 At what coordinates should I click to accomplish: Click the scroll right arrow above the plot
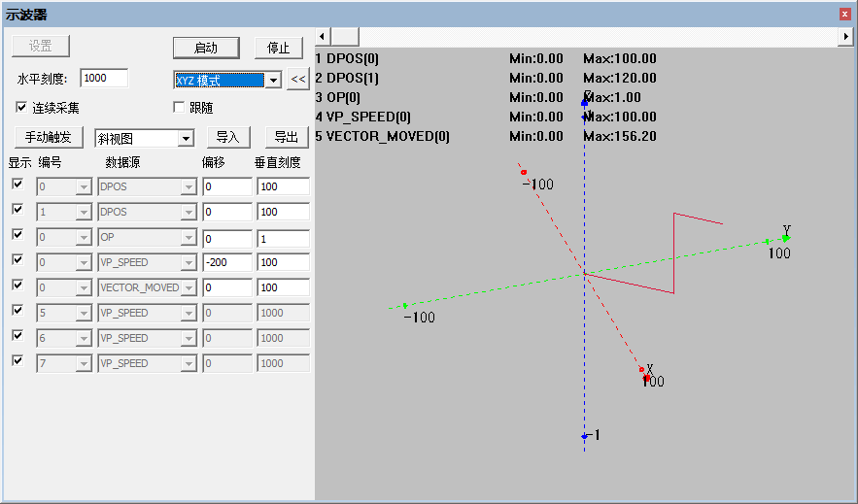click(x=846, y=37)
